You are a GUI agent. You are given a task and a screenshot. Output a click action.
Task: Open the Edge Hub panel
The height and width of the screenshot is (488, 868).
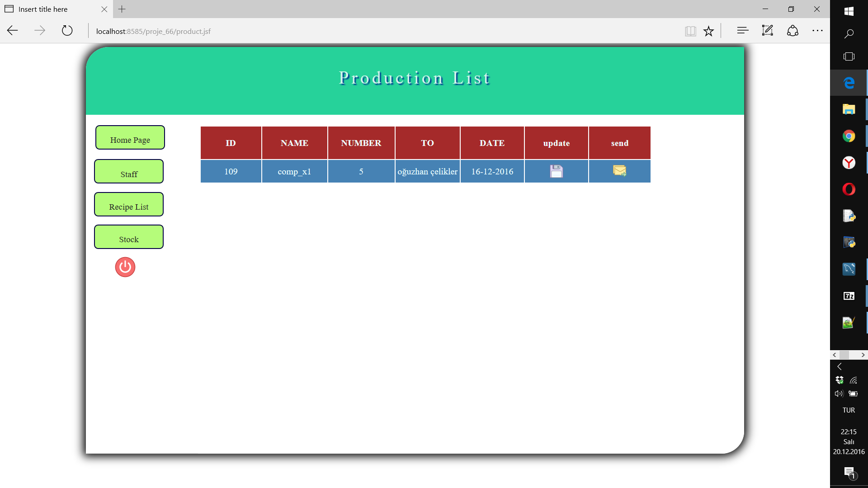(x=742, y=31)
